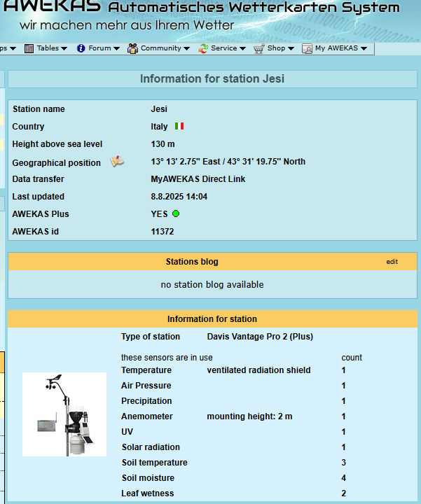Click the Italy flag icon
The image size is (421, 504).
point(179,126)
